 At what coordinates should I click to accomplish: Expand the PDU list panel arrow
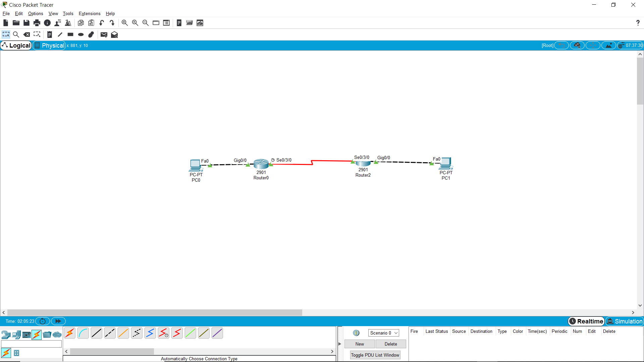(340, 344)
